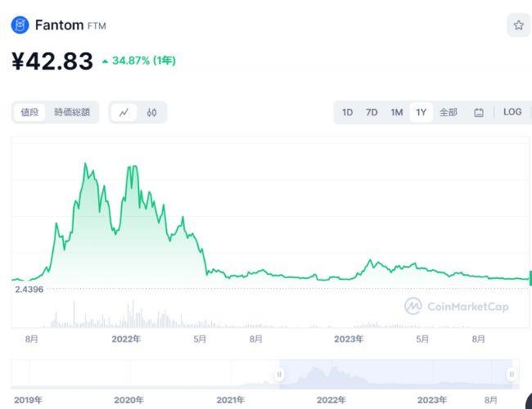Click the Fantom logo icon
The image size is (532, 409).
(20, 25)
